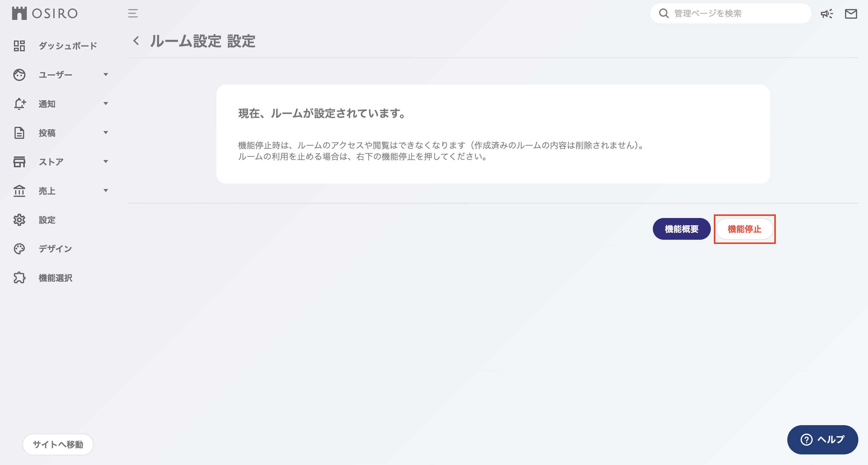Image resolution: width=868 pixels, height=465 pixels.
Task: Click the 機能概要 button
Action: (x=681, y=229)
